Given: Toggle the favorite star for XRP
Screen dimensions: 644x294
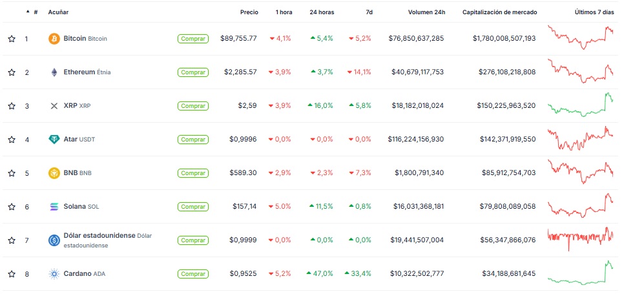Looking at the screenshot, I should click(x=12, y=106).
